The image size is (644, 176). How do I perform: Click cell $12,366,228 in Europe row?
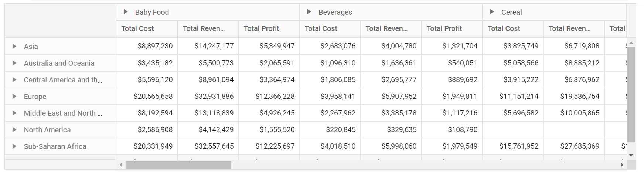pos(269,96)
